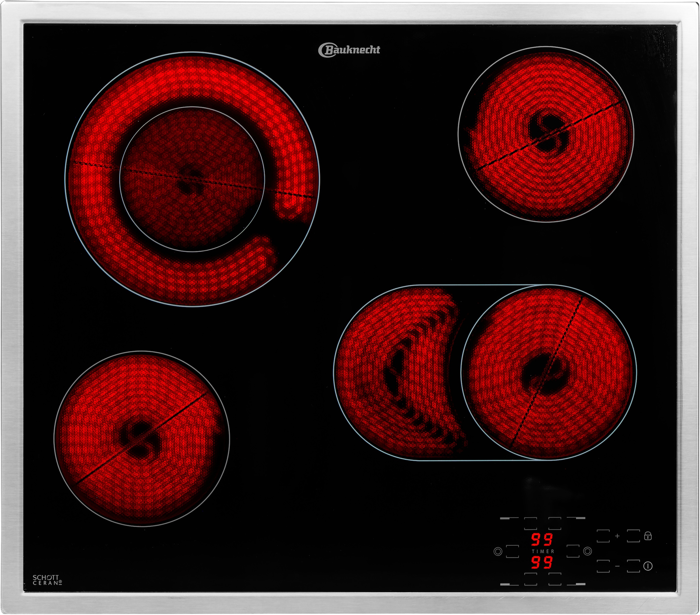Tap touch field left of minus sign
Viewport: 700px width, 615px height.
603,566
